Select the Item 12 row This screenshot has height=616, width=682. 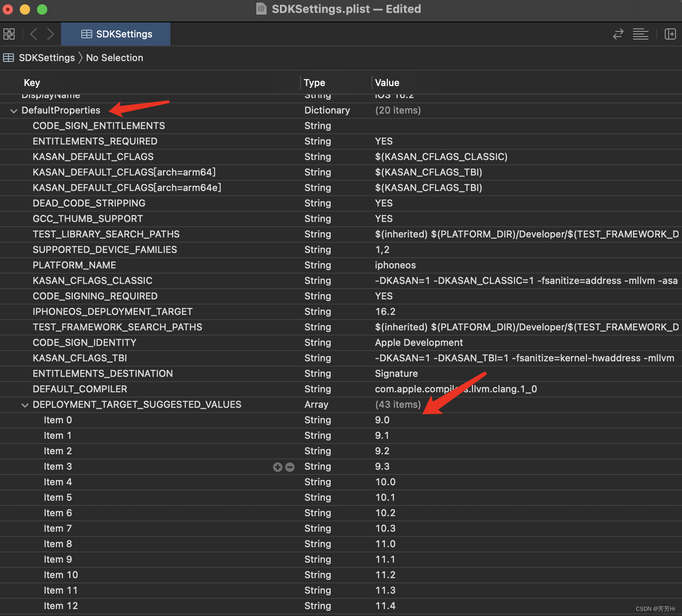[x=341, y=606]
